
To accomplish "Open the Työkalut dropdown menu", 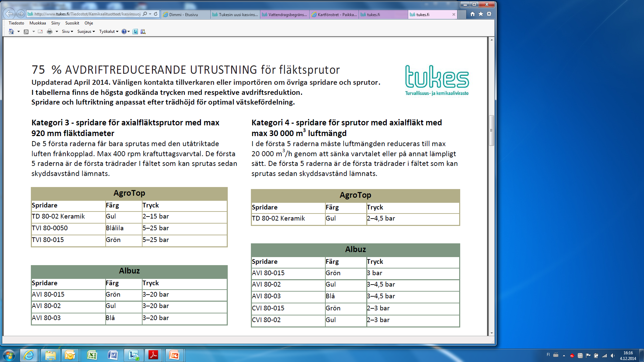I will click(109, 32).
